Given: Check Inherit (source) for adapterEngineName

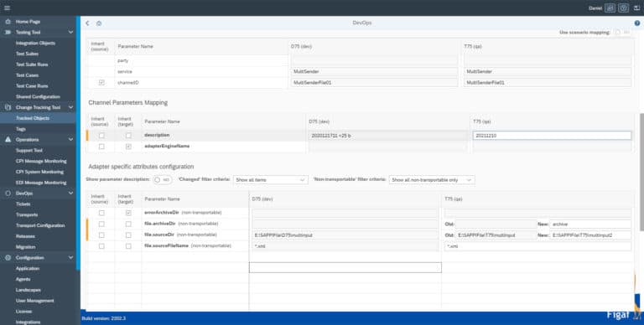Looking at the screenshot, I should 101,146.
